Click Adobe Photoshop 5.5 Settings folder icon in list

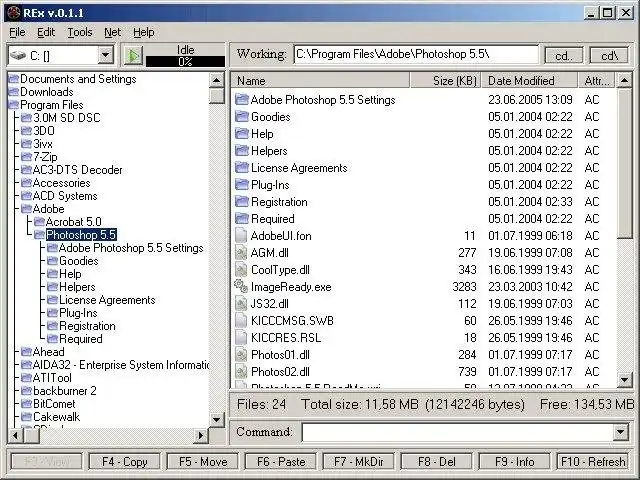tap(242, 100)
